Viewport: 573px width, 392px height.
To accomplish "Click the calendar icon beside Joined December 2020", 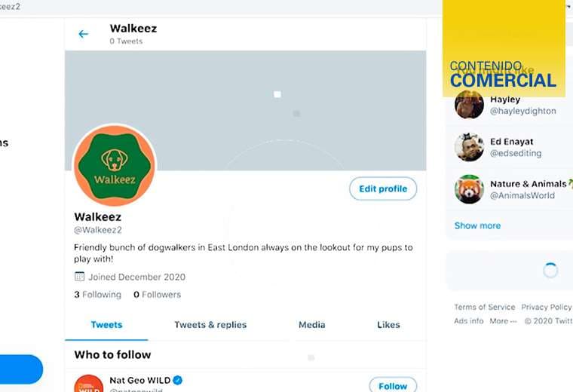I will [79, 277].
